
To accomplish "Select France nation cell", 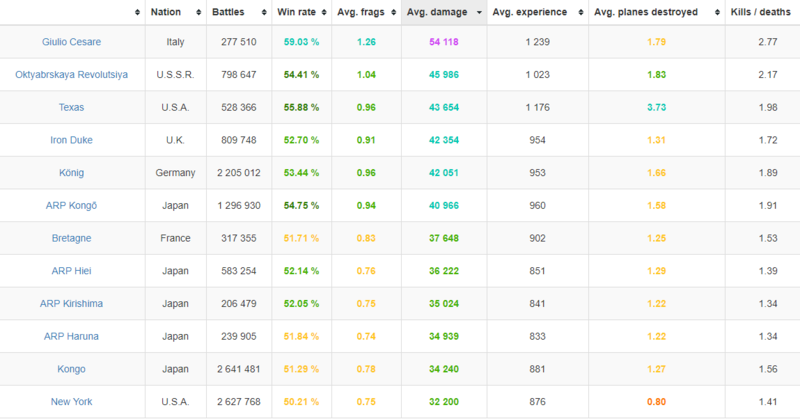I will [176, 238].
